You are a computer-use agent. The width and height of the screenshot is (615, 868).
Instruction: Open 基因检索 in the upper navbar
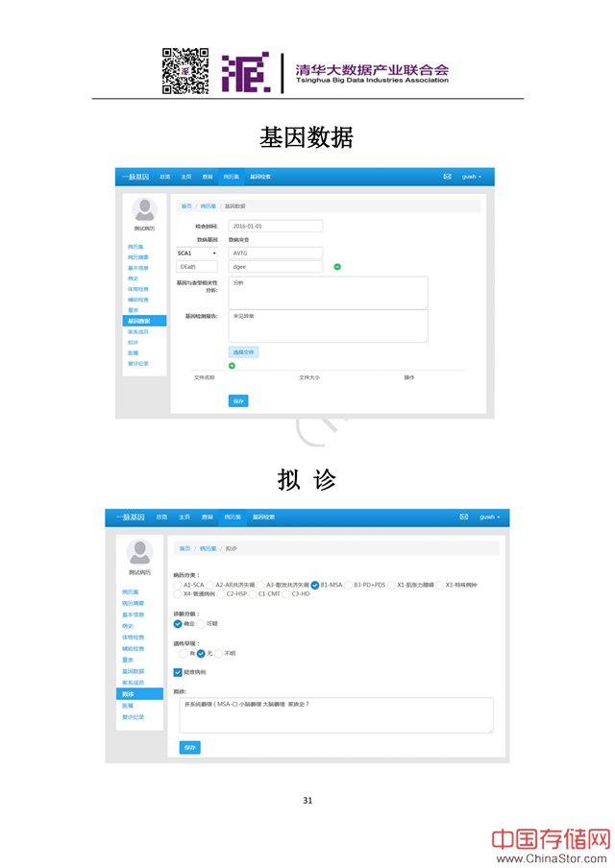[x=260, y=177]
